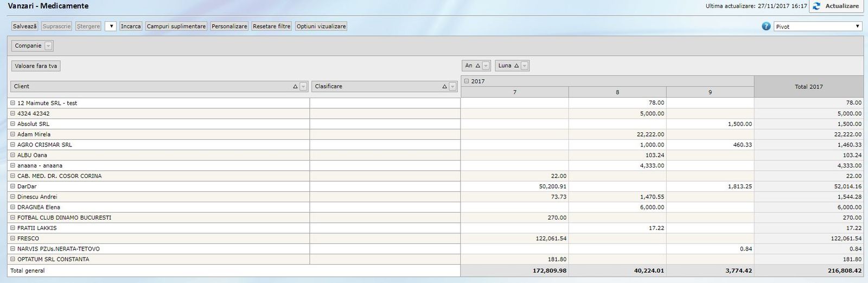Screen dimensions: 868x283
Task: Open the An field filter arrow
Action: tap(486, 66)
